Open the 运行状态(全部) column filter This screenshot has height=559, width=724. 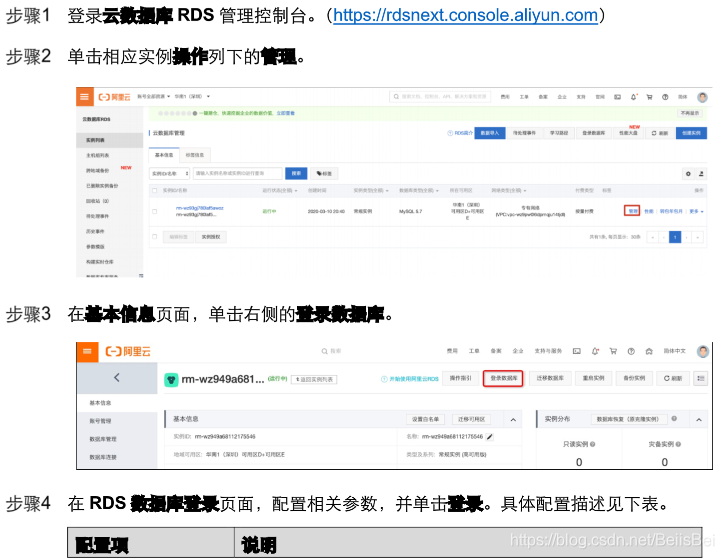[x=280, y=190]
